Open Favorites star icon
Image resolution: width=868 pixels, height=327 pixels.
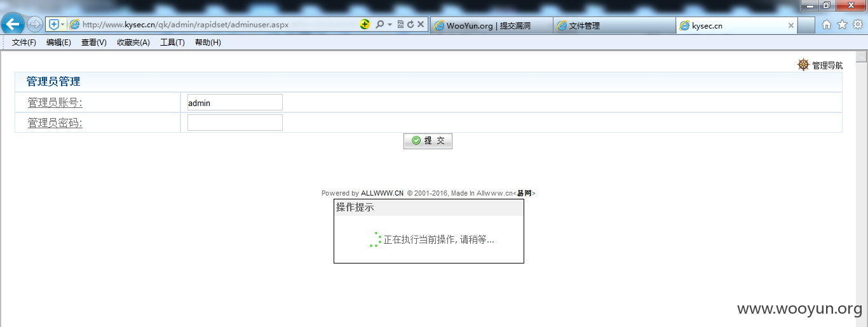[x=842, y=24]
